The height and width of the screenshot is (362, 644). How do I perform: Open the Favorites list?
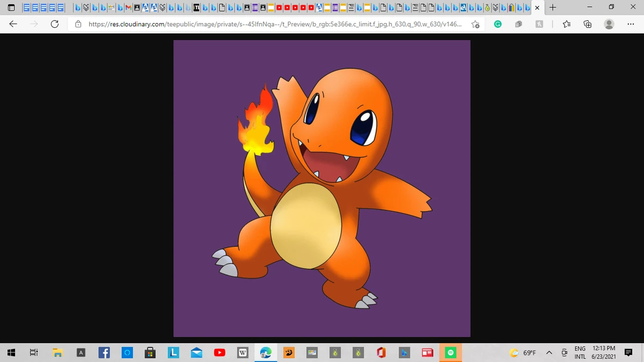pyautogui.click(x=567, y=24)
